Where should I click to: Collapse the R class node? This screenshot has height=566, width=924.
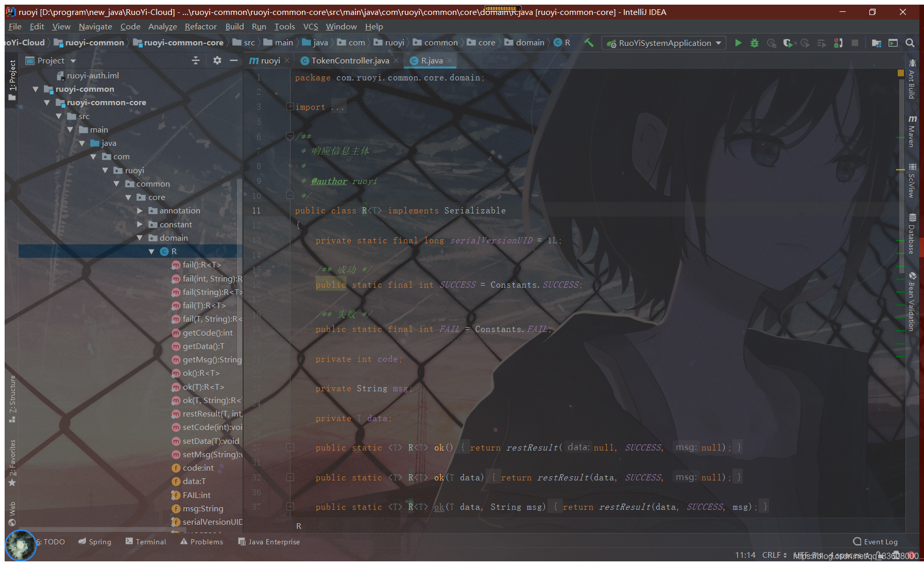(151, 252)
